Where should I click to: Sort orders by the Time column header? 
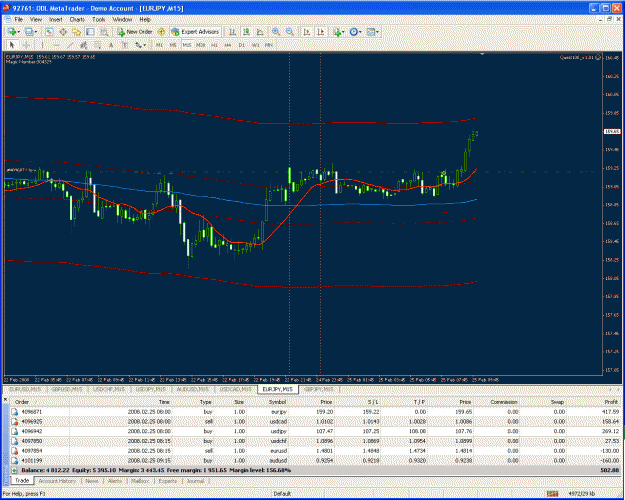click(164, 402)
